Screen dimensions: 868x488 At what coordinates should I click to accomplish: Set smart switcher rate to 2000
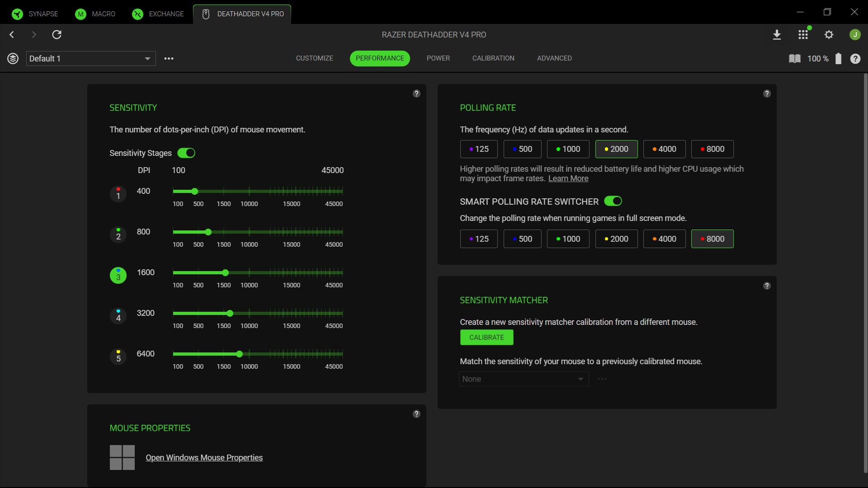pos(616,239)
